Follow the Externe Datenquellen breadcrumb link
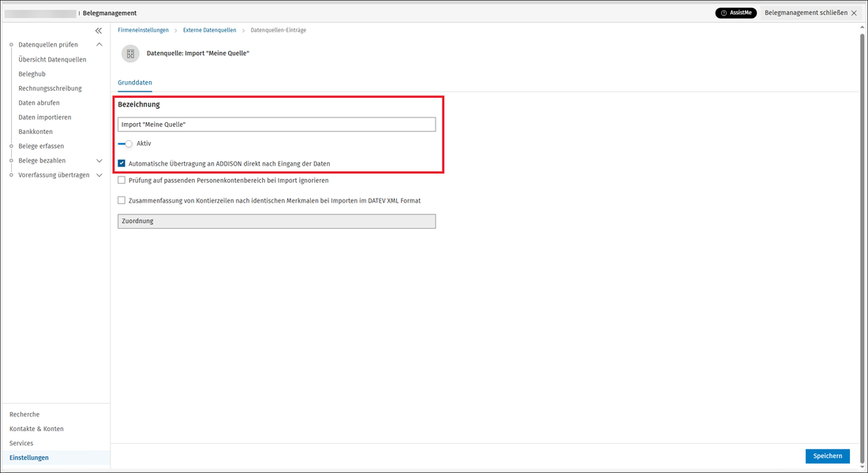868x473 pixels. pos(210,31)
